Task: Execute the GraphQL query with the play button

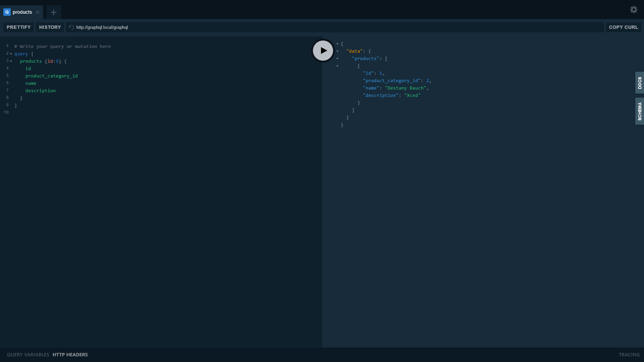Action: (x=323, y=51)
